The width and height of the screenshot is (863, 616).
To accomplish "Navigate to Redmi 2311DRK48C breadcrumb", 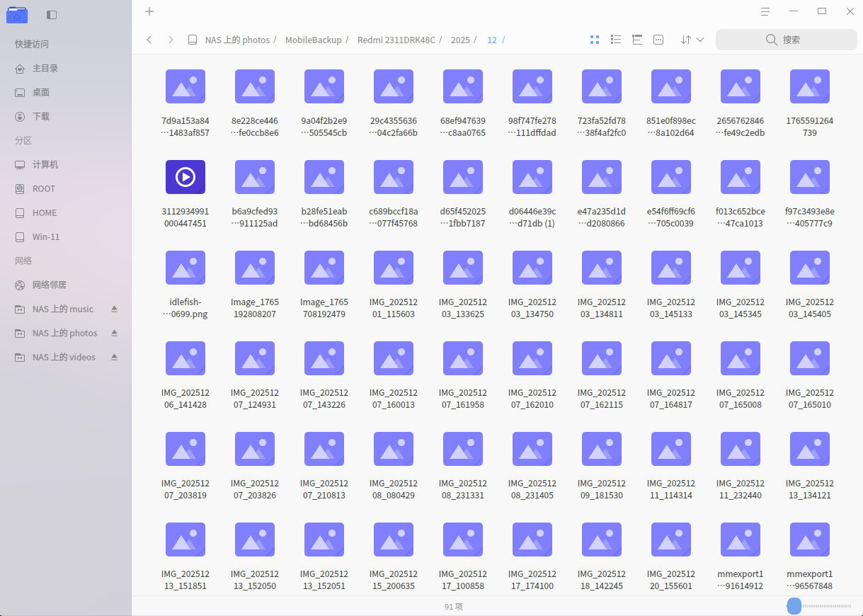I will [x=396, y=40].
